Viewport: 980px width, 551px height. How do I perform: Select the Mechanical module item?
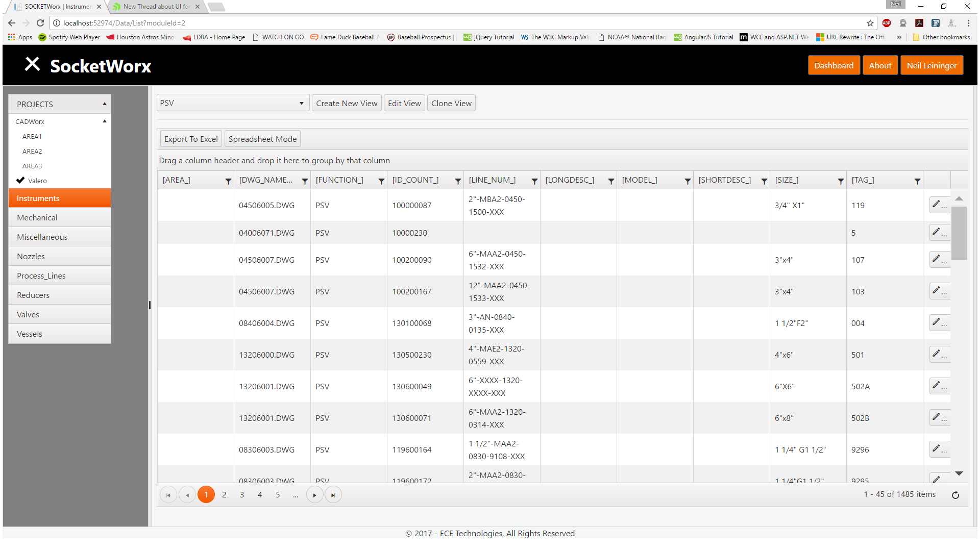[37, 217]
